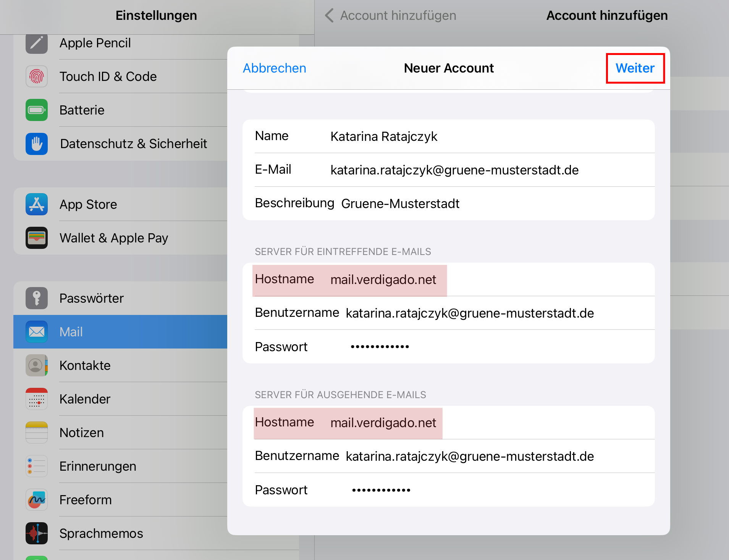Edit outgoing server Benutzername field
This screenshot has width=729, height=560.
click(449, 456)
